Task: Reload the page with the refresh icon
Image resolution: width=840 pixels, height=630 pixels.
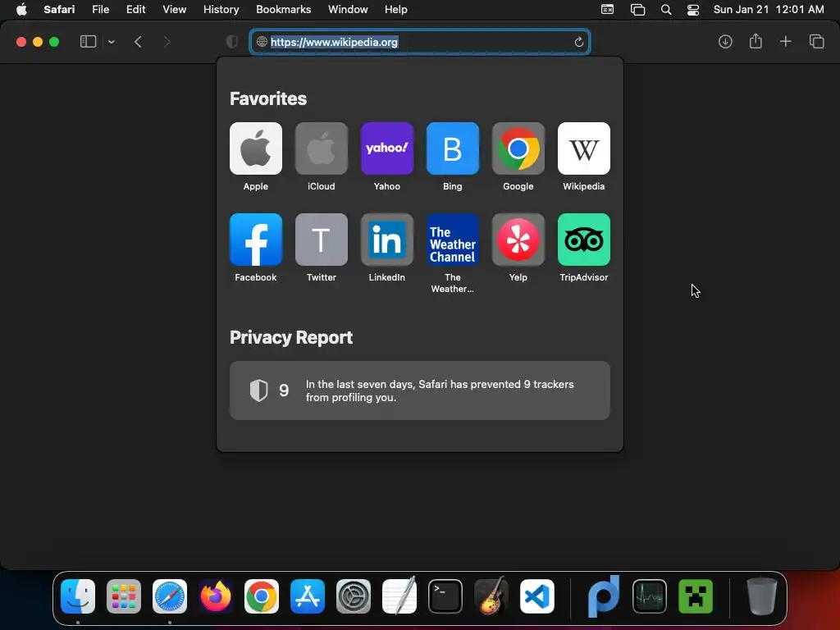Action: pos(578,42)
